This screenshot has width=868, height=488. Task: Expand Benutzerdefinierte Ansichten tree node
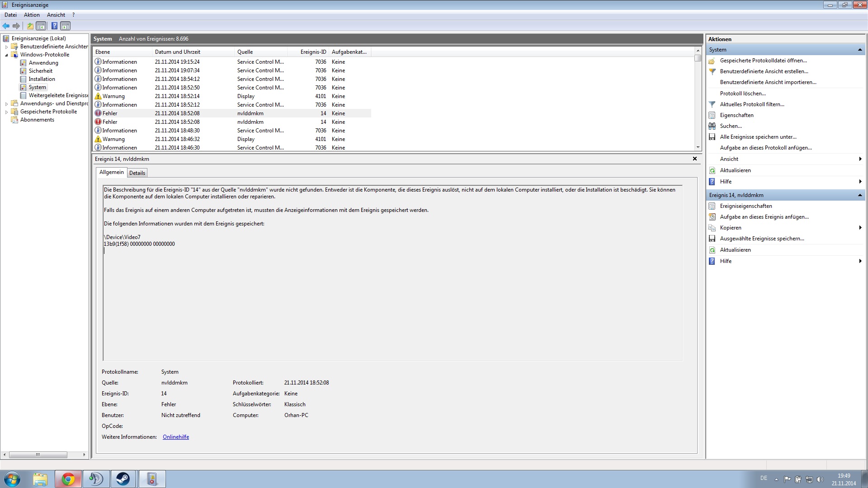[6, 47]
